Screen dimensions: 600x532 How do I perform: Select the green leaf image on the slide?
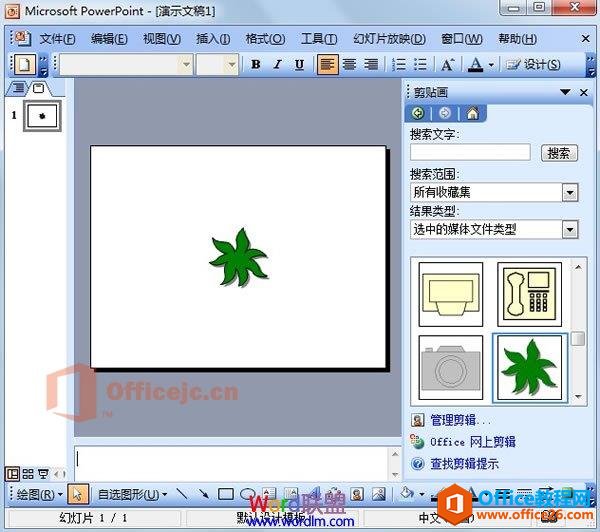pos(239,257)
